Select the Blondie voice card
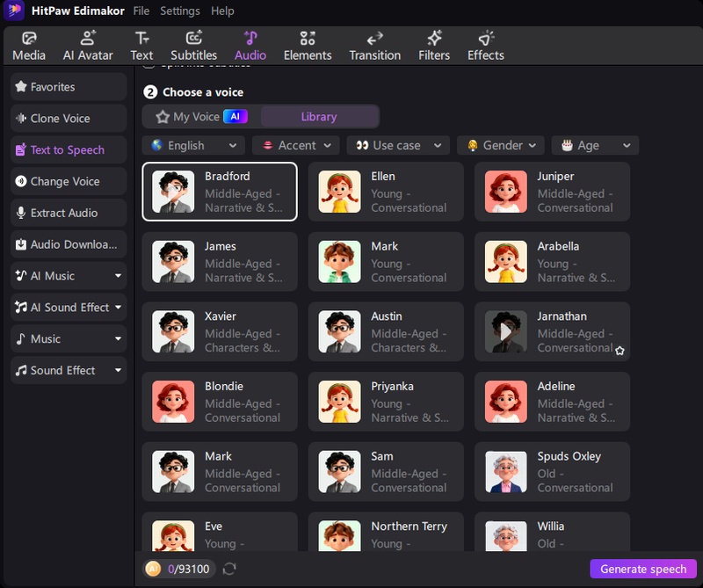The height and width of the screenshot is (588, 703). coord(220,402)
